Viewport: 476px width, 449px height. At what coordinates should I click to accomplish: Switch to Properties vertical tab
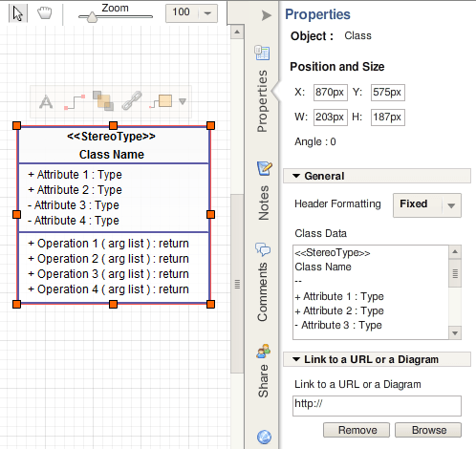click(262, 101)
